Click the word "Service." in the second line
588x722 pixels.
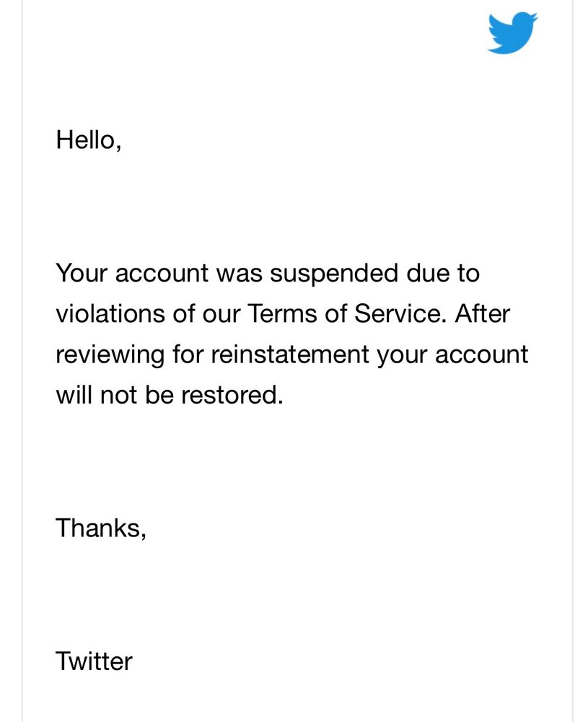pyautogui.click(x=400, y=313)
